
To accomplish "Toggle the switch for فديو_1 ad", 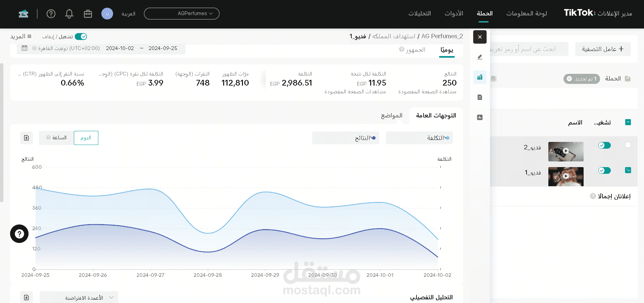I will (604, 170).
